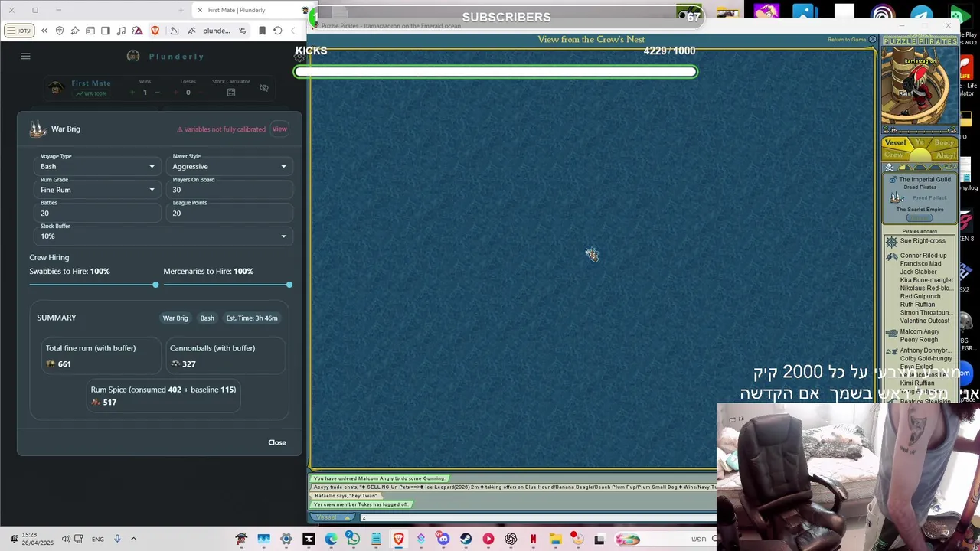Click the Brave Rewards triangle icon
Image resolution: width=980 pixels, height=551 pixels.
click(137, 31)
